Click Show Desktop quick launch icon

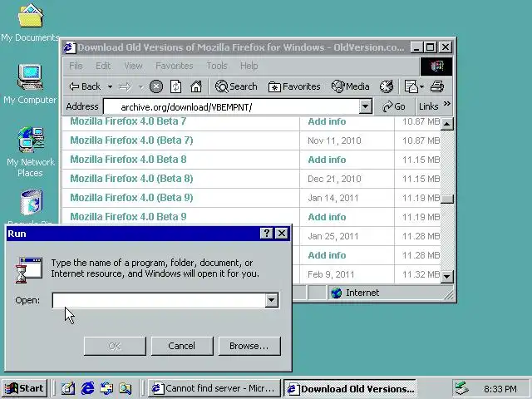tap(68, 388)
